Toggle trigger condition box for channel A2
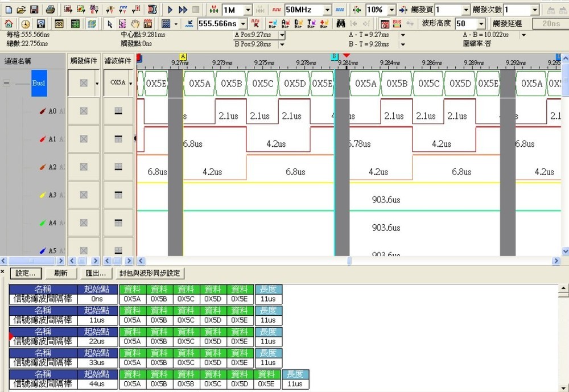 (84, 167)
